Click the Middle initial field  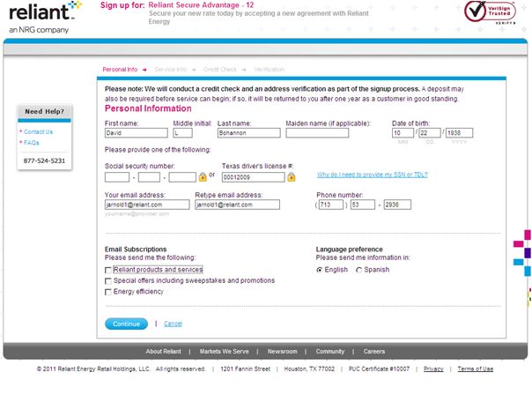pyautogui.click(x=183, y=133)
